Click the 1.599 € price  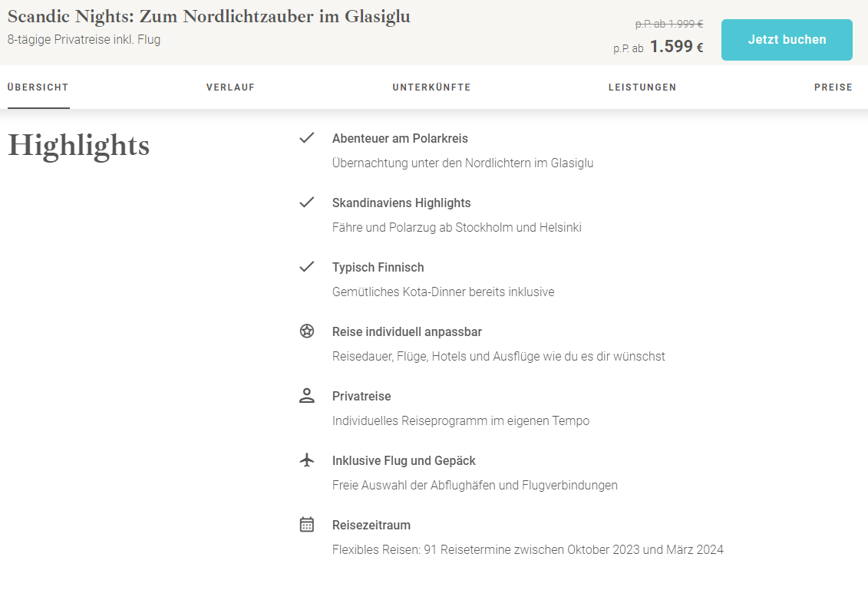click(676, 47)
